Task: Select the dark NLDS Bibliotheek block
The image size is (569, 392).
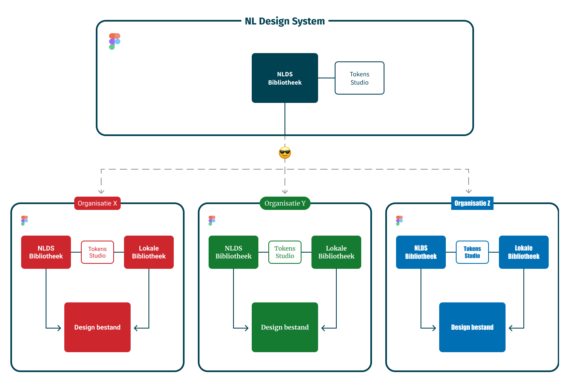Action: (285, 78)
